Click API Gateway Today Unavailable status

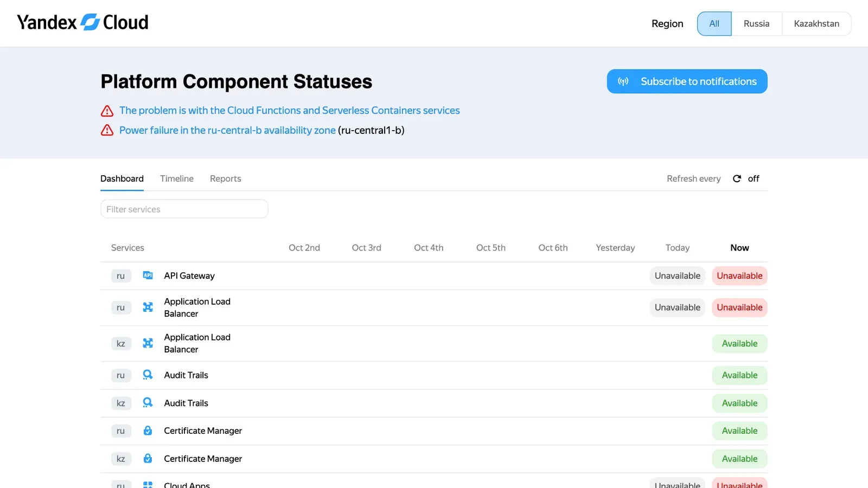coord(678,275)
